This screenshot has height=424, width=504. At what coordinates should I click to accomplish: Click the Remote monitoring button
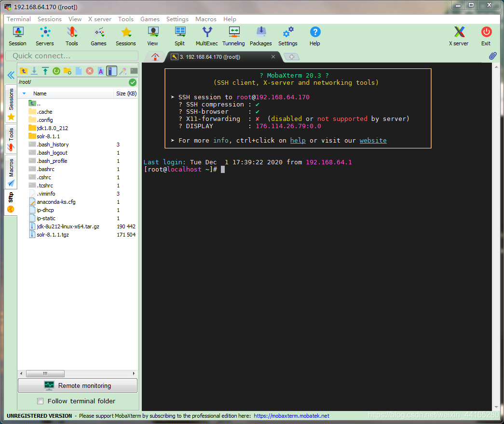pyautogui.click(x=78, y=385)
